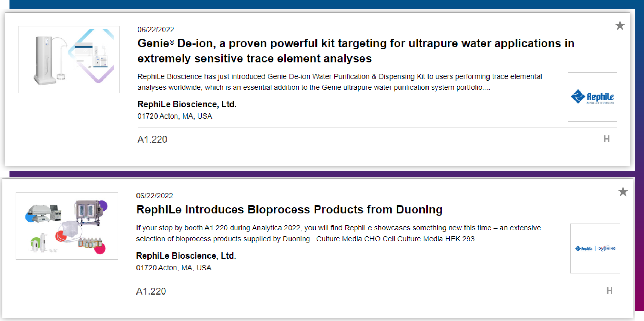Select booth A1.220 in the first card

tap(152, 139)
